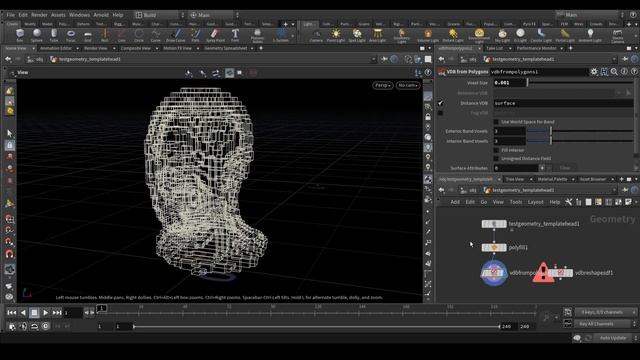The width and height of the screenshot is (640, 360).
Task: Toggle real time playback icon
Action: tap(45, 326)
